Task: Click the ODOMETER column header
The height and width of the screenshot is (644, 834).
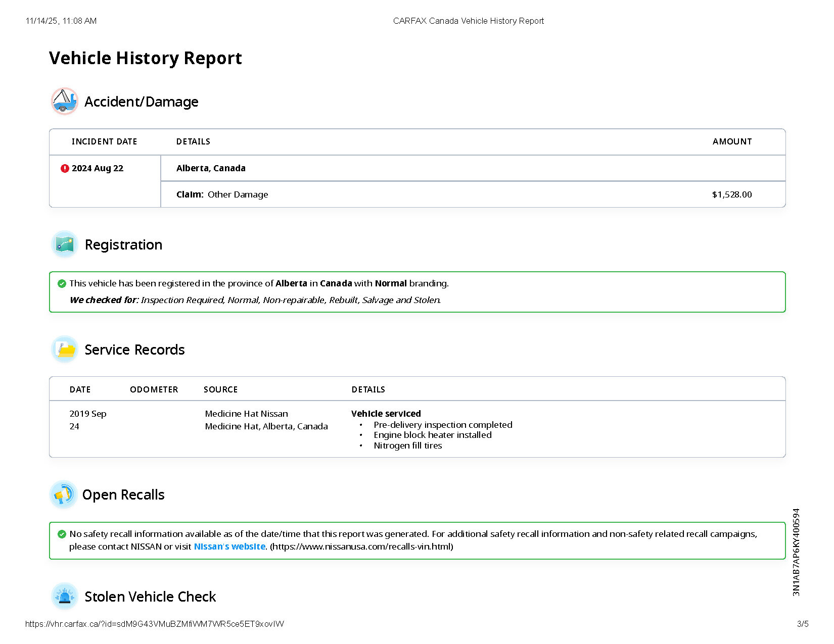Action: [154, 389]
